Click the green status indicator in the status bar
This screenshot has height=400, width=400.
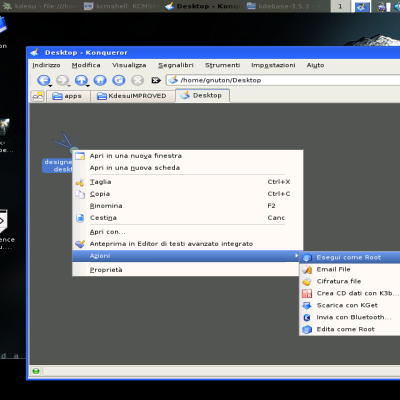click(36, 371)
